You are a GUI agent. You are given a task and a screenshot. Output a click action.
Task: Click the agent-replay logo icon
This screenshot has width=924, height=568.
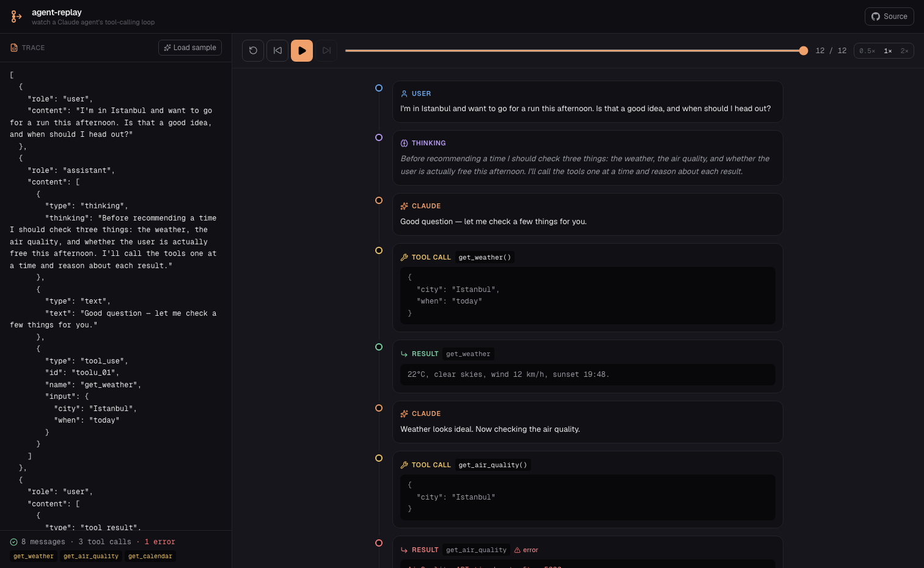point(16,16)
